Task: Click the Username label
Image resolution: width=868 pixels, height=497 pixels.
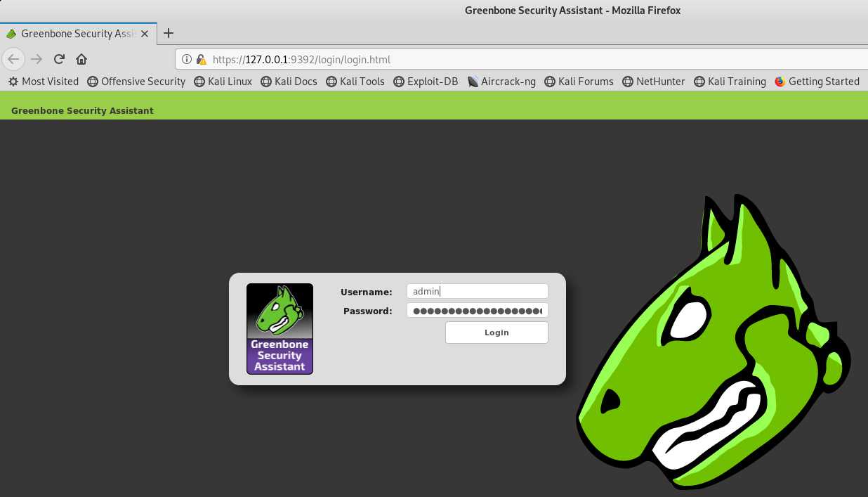Action: [x=367, y=292]
